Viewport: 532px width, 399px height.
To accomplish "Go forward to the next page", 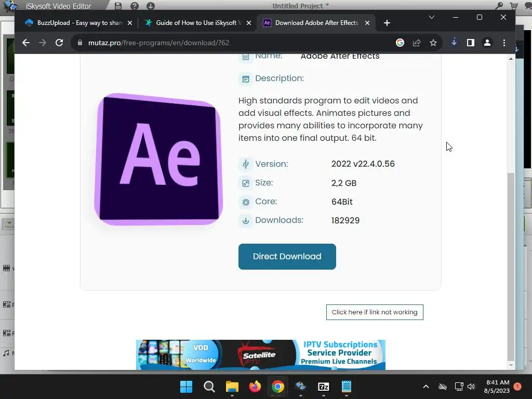I will tap(43, 43).
